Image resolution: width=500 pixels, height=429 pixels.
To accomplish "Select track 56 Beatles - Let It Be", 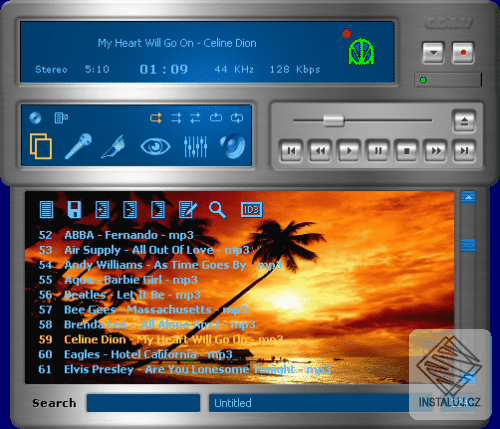I will click(119, 295).
